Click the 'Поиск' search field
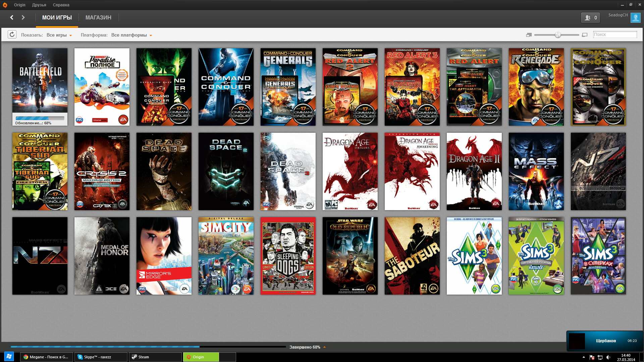This screenshot has height=362, width=644. 614,35
